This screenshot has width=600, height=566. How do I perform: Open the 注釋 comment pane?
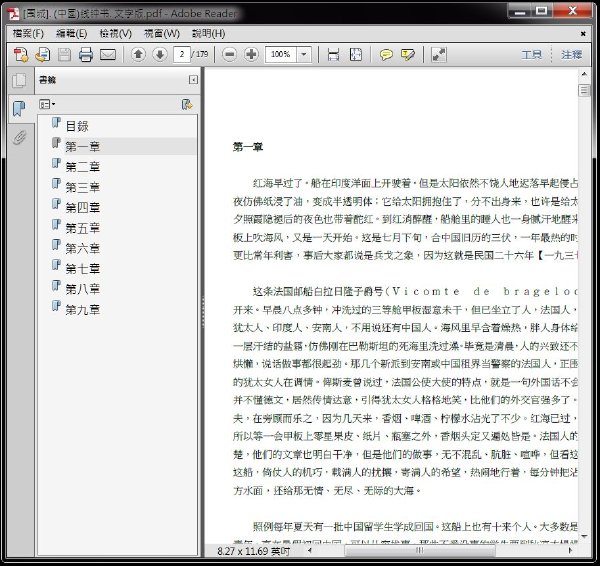point(572,54)
